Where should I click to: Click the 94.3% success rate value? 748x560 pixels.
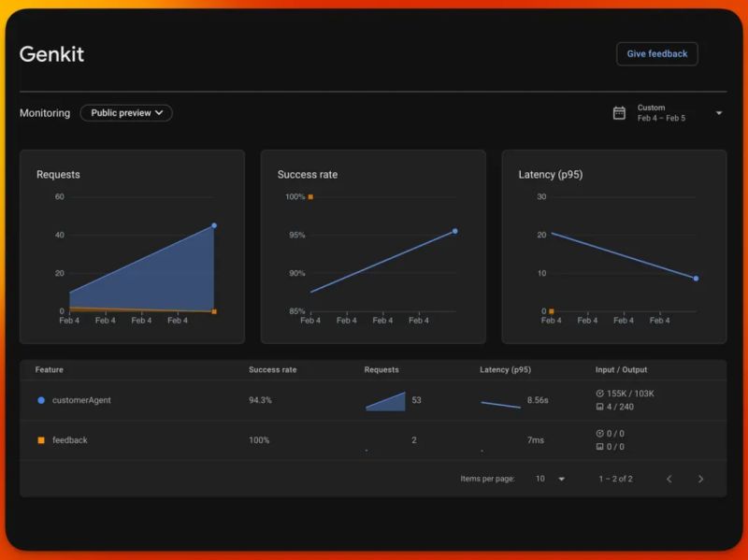click(260, 400)
